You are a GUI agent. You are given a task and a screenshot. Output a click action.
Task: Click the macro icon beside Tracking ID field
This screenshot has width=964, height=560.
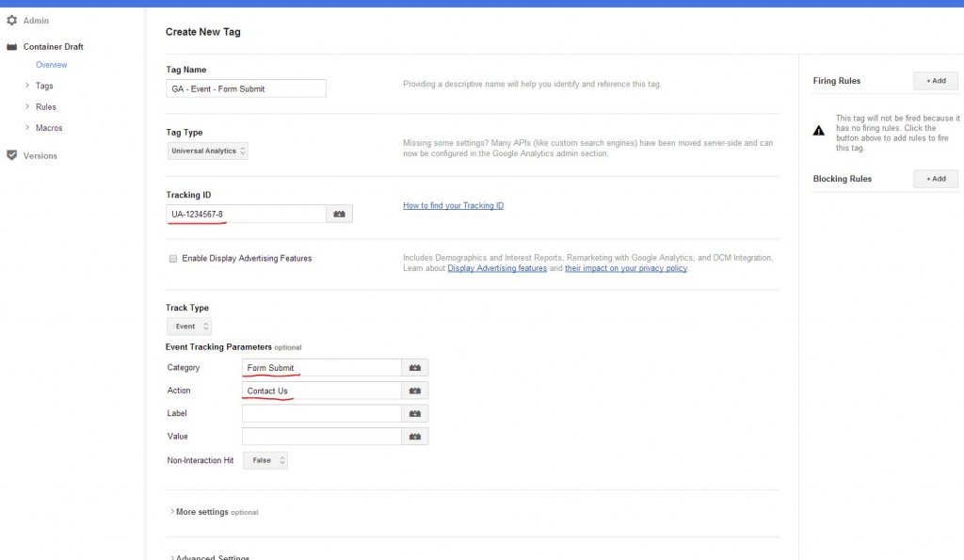(x=339, y=215)
